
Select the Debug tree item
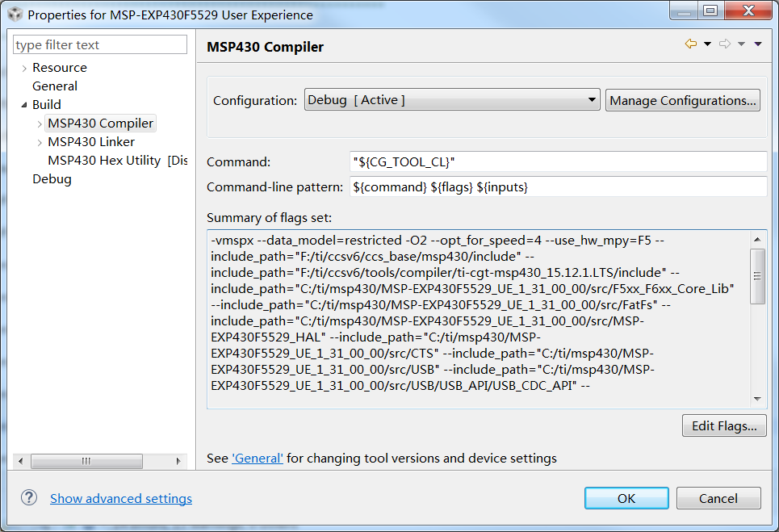(52, 179)
